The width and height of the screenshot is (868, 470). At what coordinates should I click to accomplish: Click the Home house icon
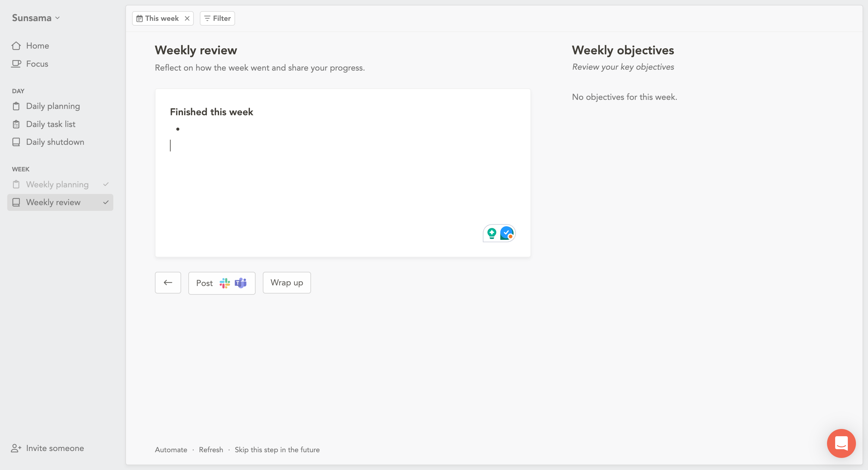[16, 46]
